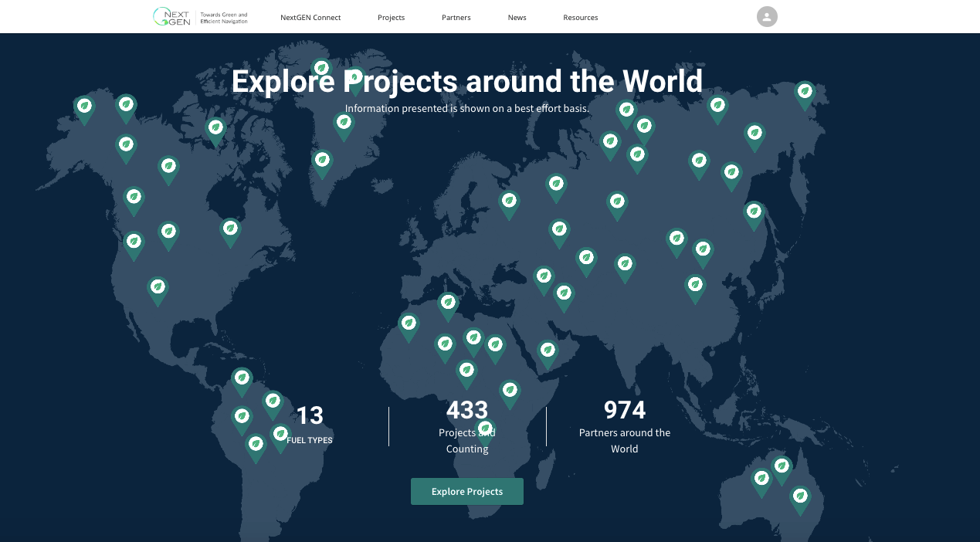Select the pin on the Arabian Peninsula
The width and height of the screenshot is (980, 542).
coord(548,352)
